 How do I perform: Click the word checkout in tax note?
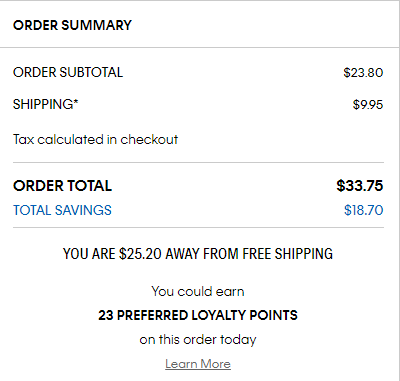click(x=149, y=139)
